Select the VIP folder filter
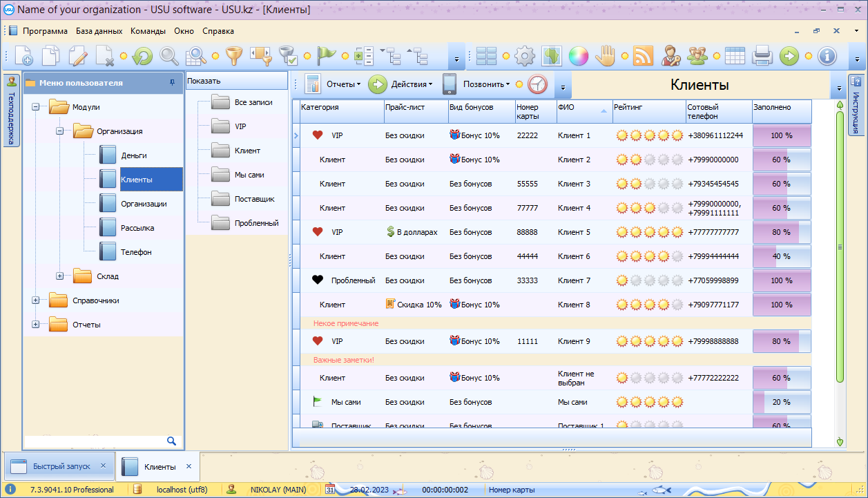 (x=240, y=126)
